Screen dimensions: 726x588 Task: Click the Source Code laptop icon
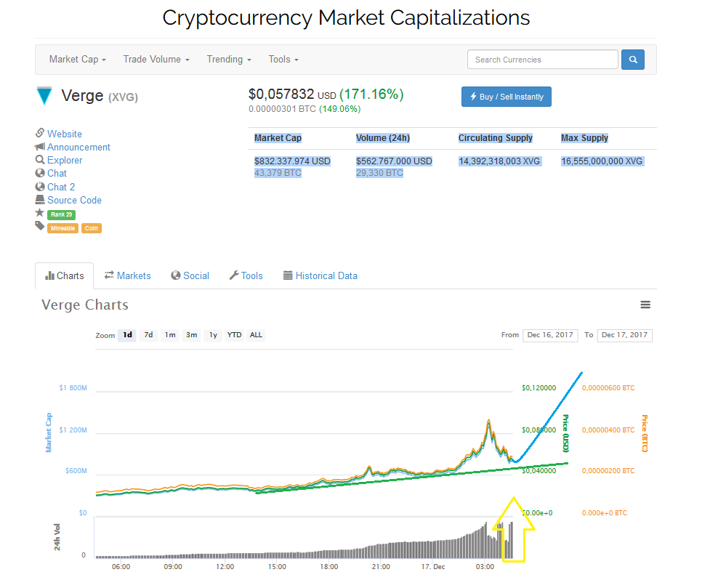point(39,200)
